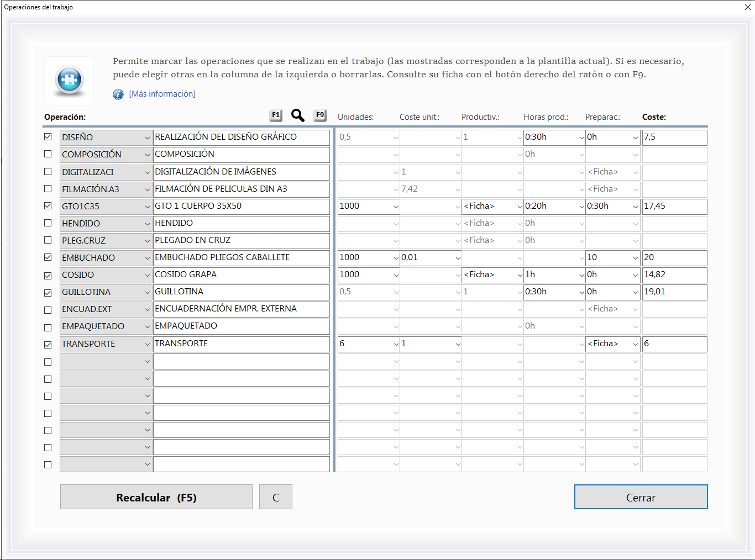Check the COMPOSICIÓN operation checkbox

pyautogui.click(x=48, y=154)
